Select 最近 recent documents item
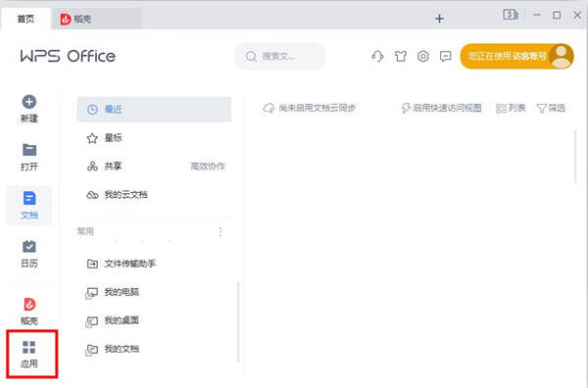588x388 pixels. click(x=154, y=109)
